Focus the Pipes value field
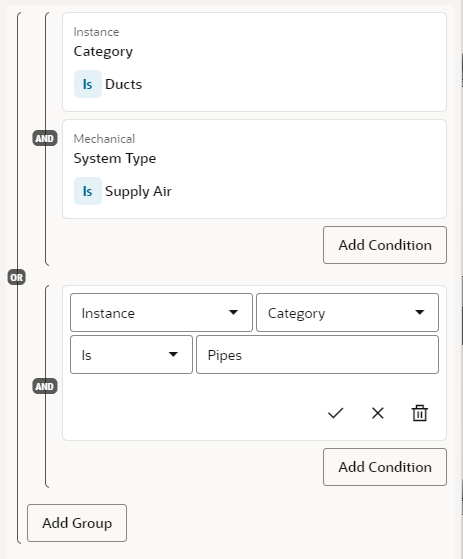The width and height of the screenshot is (463, 559). point(317,355)
